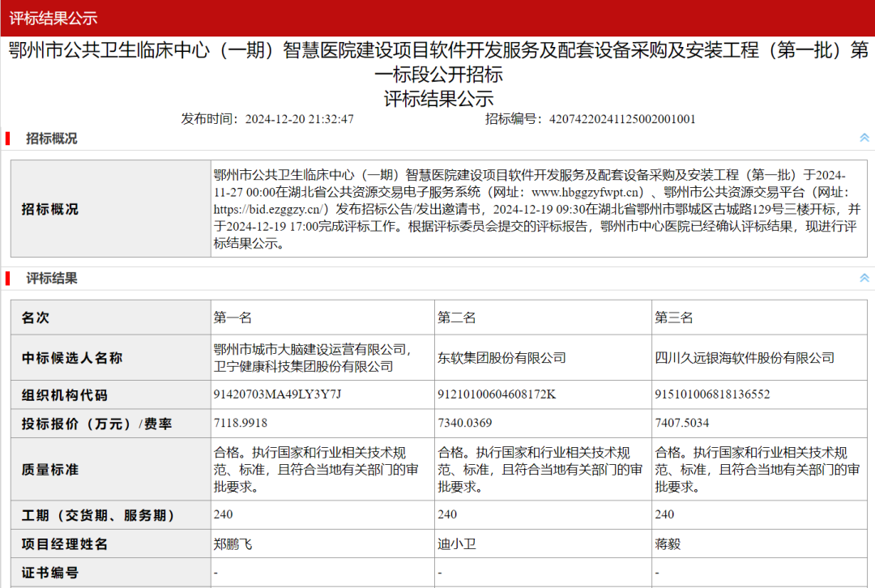Click the first-place 240 duration value
Viewport: 875px width, 588px height.
(224, 514)
